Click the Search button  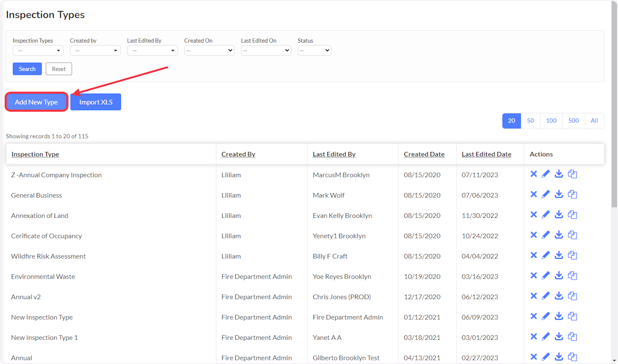tap(27, 69)
